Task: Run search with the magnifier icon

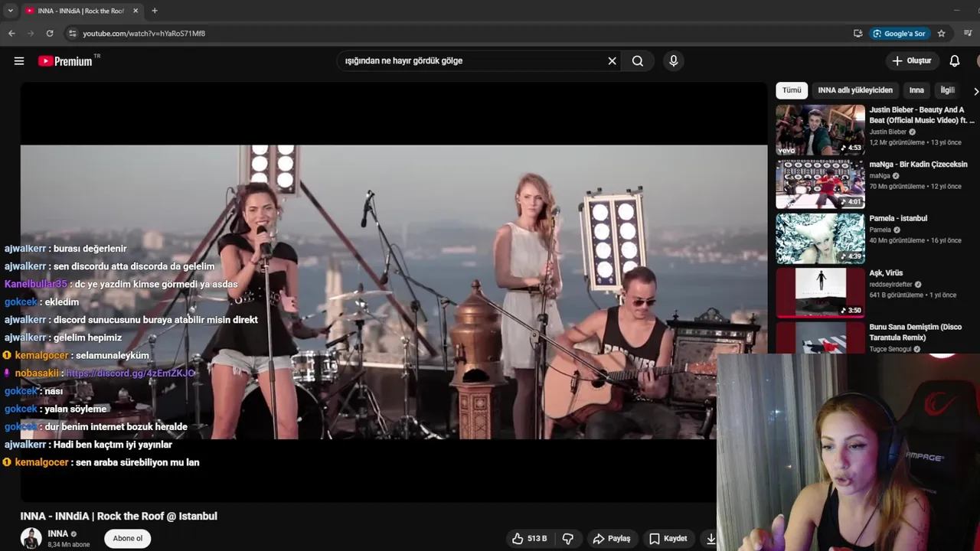Action: pyautogui.click(x=638, y=61)
